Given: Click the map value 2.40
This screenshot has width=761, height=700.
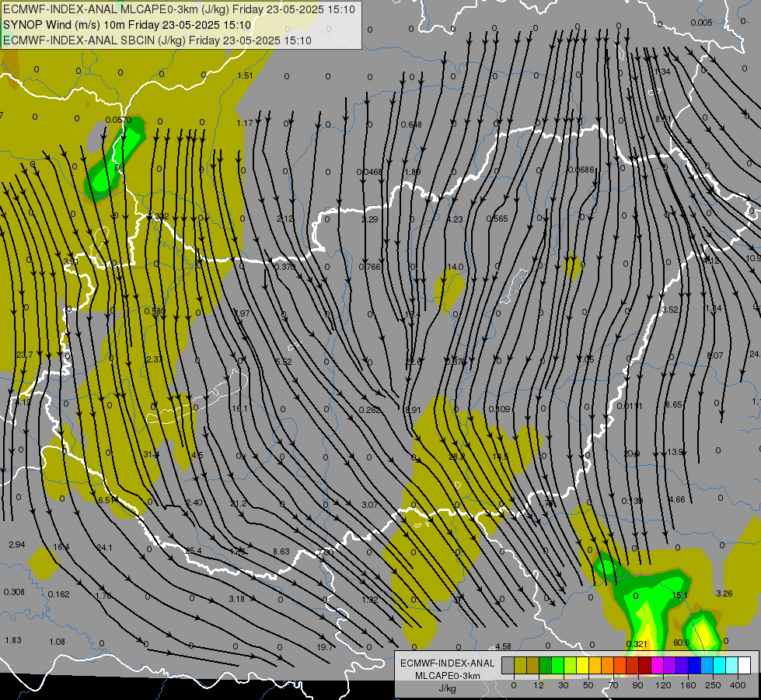Looking at the screenshot, I should (194, 502).
